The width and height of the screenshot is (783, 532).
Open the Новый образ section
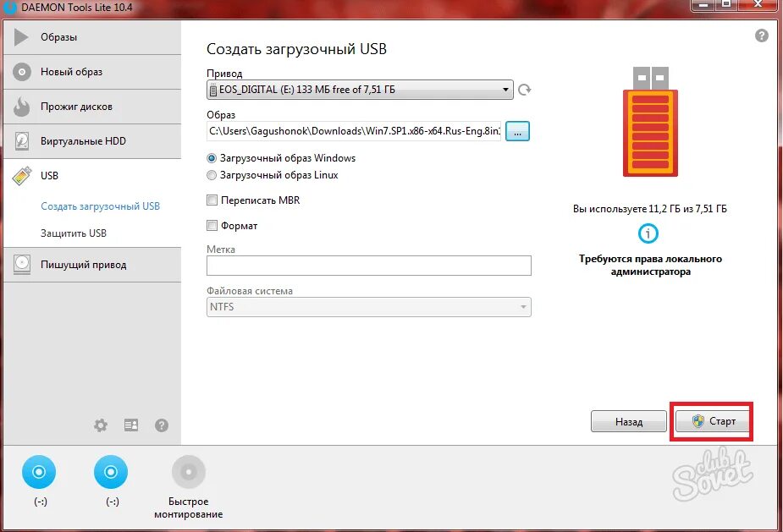point(92,72)
